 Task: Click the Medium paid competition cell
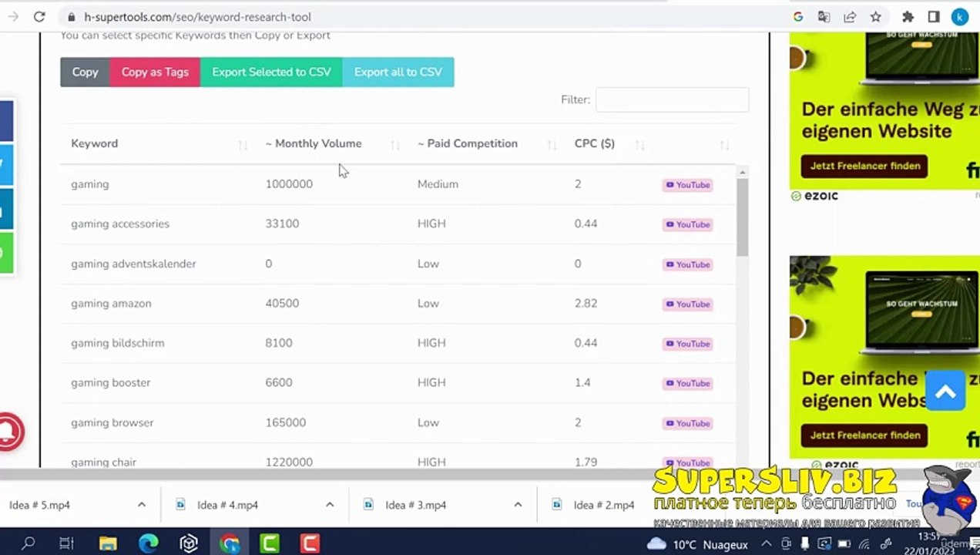[x=438, y=184]
